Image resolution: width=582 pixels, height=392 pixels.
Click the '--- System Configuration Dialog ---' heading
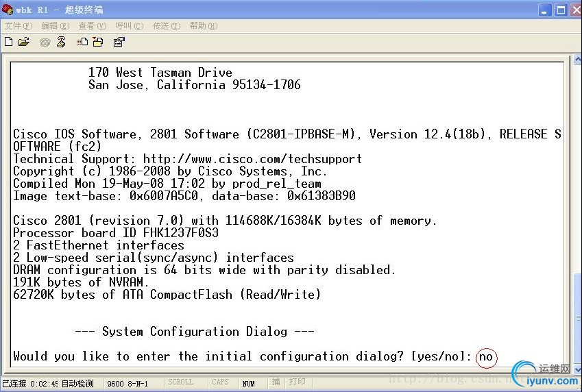tap(195, 331)
